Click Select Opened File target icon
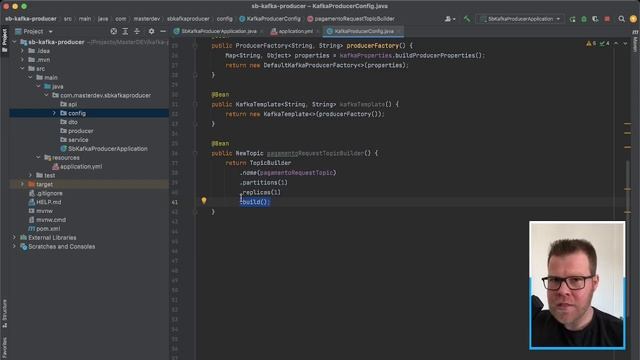The height and width of the screenshot is (360, 640). pyautogui.click(x=113, y=31)
